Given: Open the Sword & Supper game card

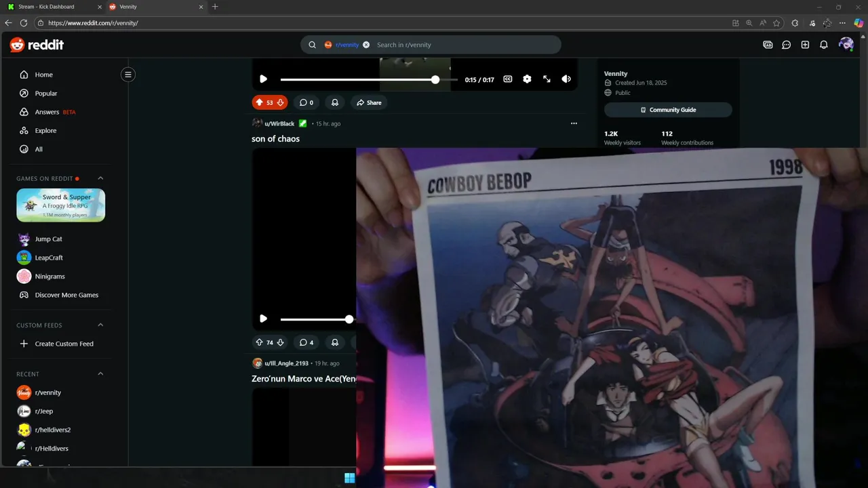Looking at the screenshot, I should click(x=61, y=205).
